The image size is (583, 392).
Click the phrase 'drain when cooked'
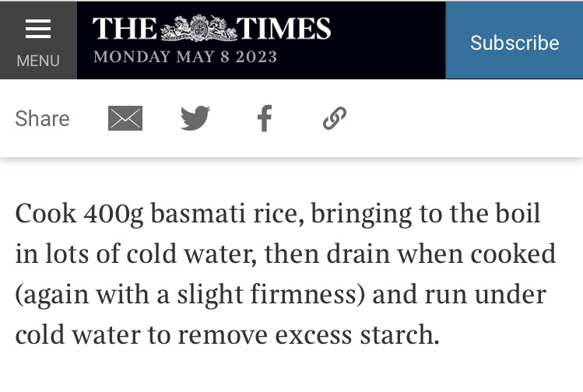tap(441, 254)
